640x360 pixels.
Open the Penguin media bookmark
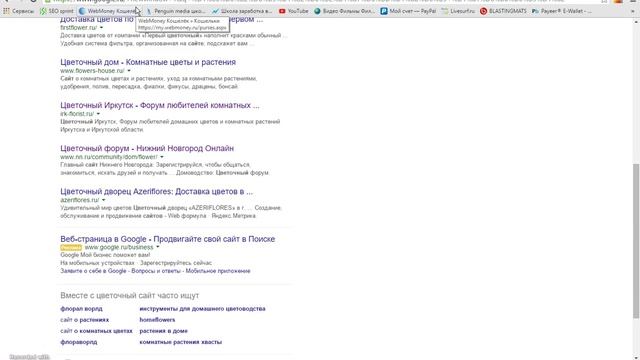coord(176,11)
